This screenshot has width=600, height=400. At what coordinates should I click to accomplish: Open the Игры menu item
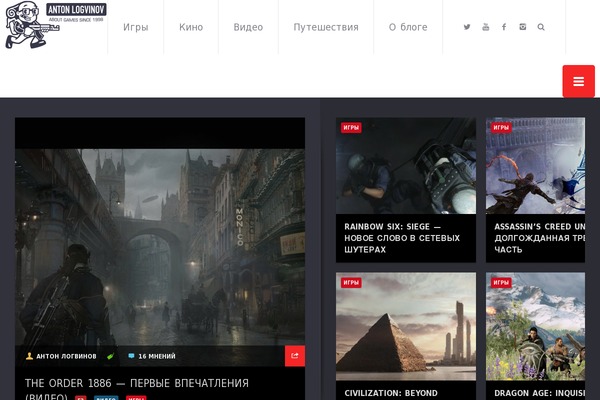(x=135, y=27)
